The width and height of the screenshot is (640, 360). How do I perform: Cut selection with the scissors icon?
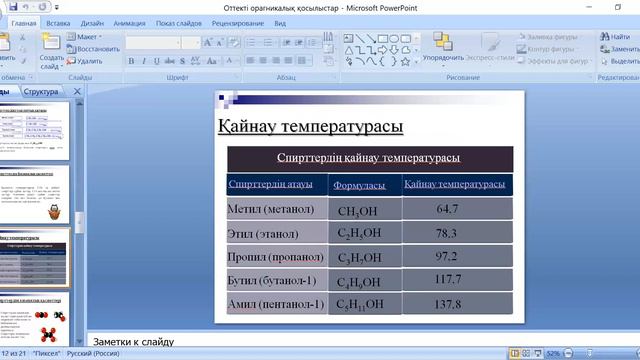(x=23, y=38)
